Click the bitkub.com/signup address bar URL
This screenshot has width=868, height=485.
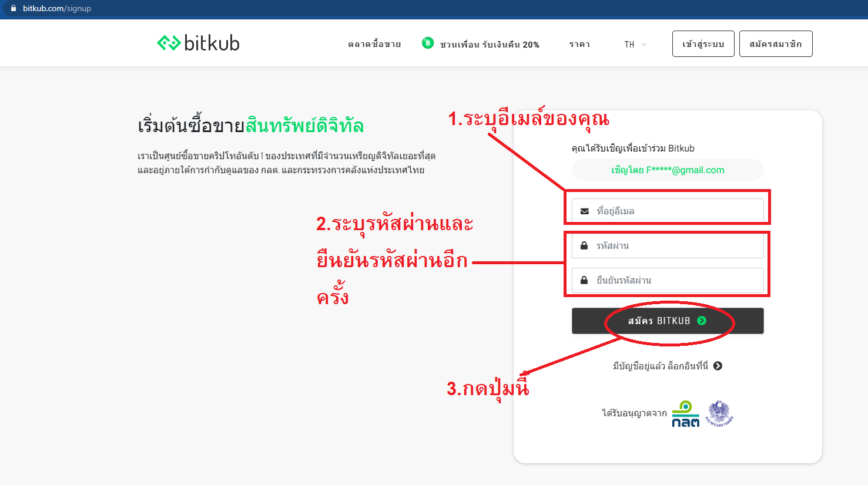tap(57, 9)
